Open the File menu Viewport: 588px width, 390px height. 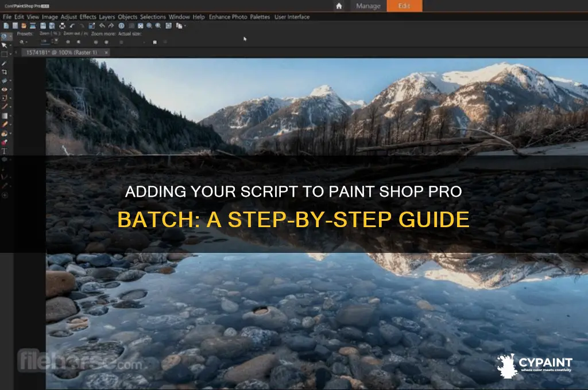[x=7, y=17]
